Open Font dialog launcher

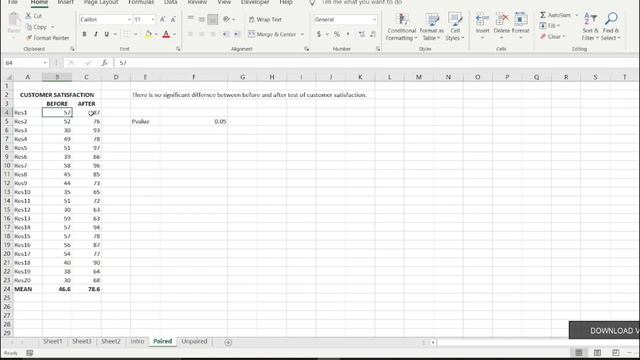[178, 49]
